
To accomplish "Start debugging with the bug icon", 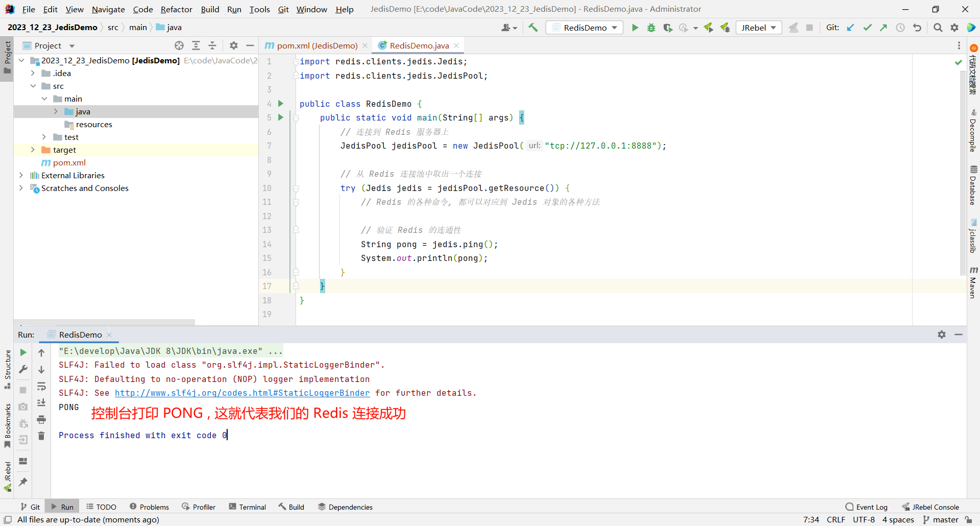I will tap(651, 28).
